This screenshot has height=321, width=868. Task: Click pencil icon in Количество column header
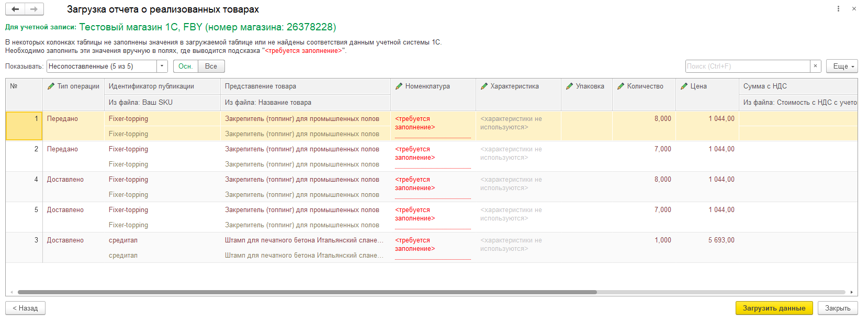(x=621, y=86)
